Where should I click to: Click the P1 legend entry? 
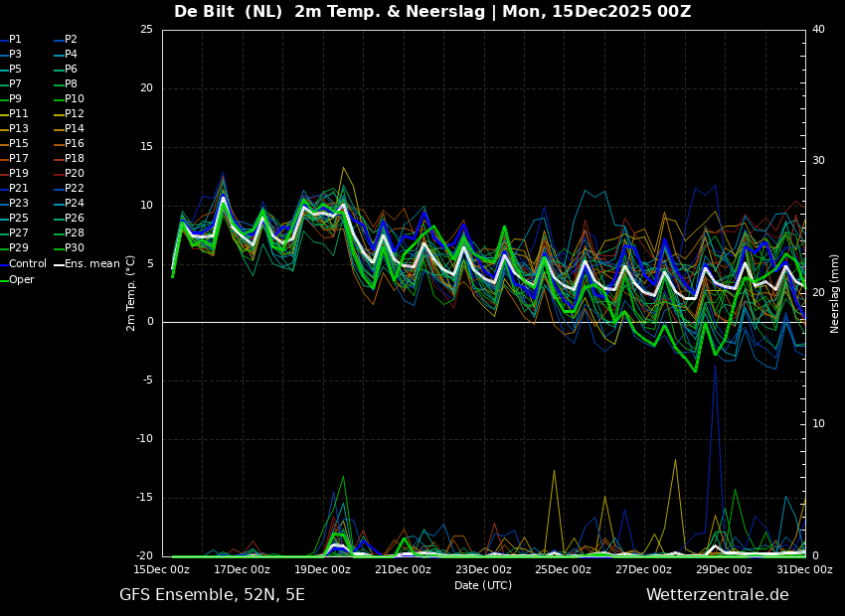point(15,40)
